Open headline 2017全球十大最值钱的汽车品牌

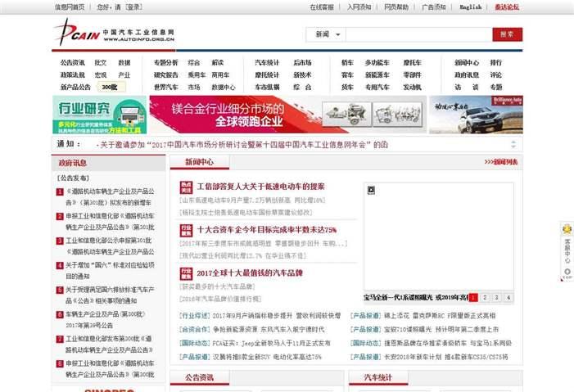pyautogui.click(x=250, y=273)
